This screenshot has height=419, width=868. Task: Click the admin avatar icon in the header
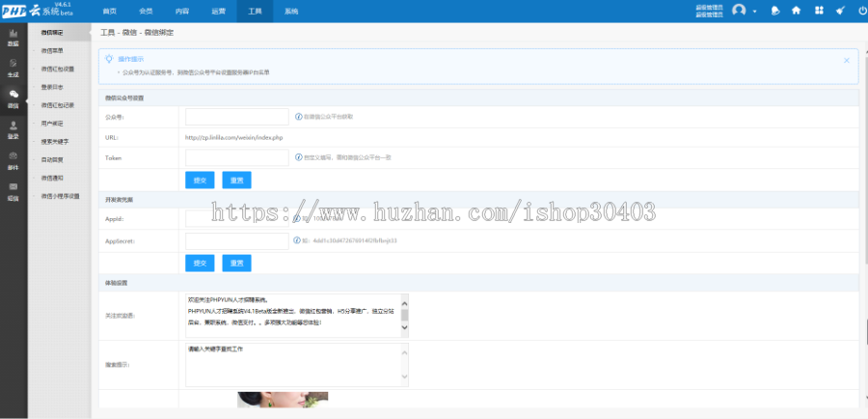point(739,11)
